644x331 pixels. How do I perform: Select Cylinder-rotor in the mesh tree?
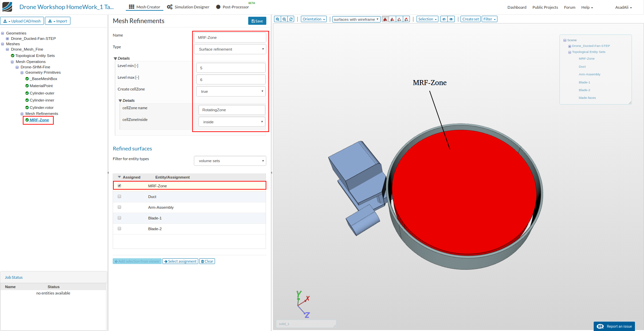[42, 108]
